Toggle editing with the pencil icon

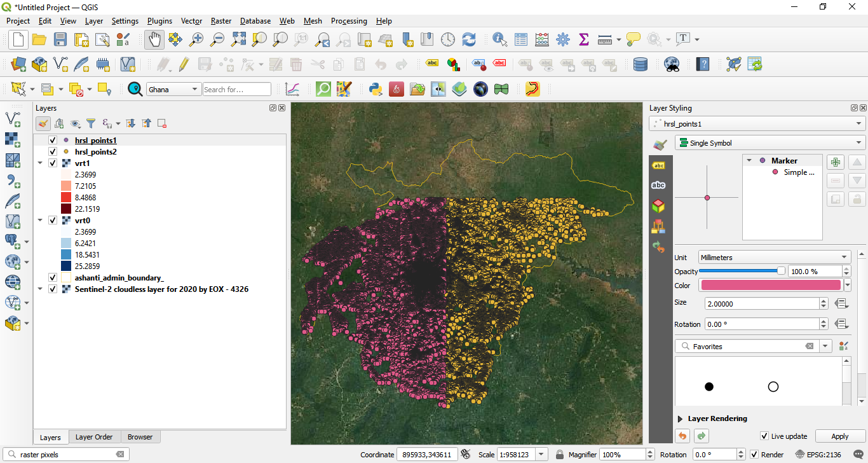184,64
